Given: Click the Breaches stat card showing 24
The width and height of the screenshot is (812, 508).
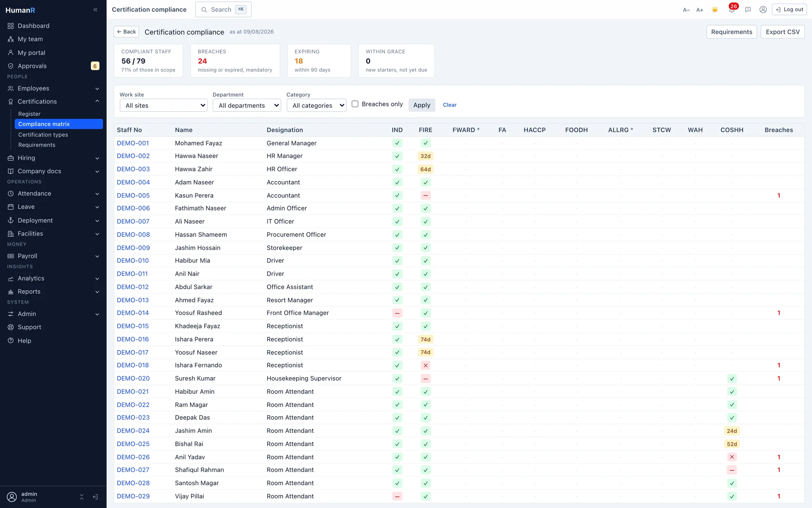Looking at the screenshot, I should (x=235, y=61).
